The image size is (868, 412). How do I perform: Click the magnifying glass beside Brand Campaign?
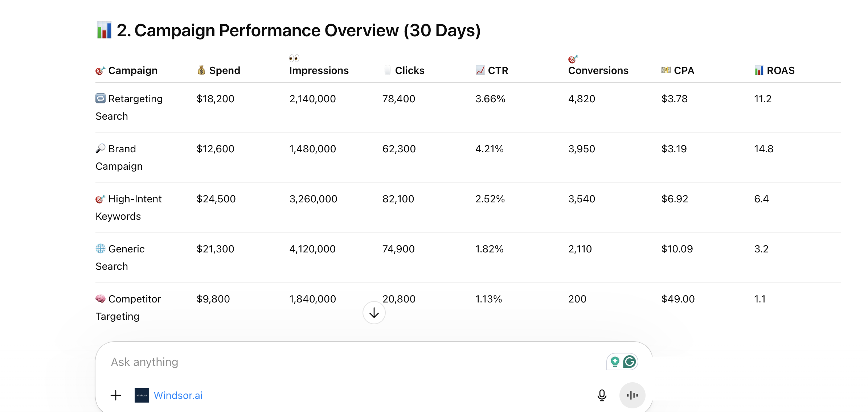(x=100, y=148)
